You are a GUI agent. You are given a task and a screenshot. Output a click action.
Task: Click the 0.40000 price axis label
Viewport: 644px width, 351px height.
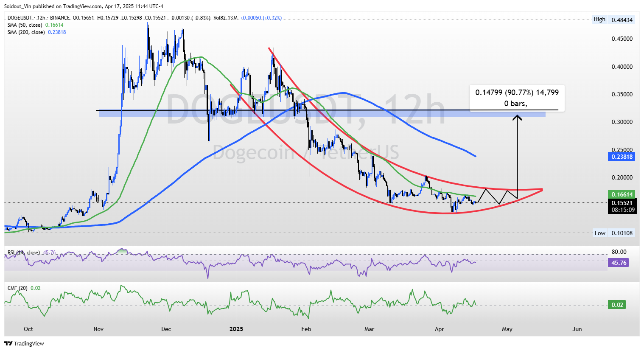click(622, 67)
